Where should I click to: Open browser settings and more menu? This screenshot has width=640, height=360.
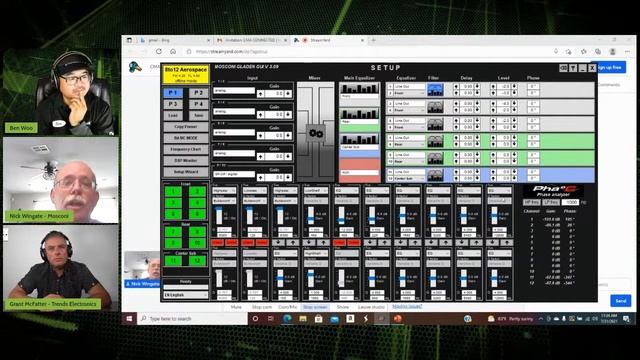[x=627, y=52]
